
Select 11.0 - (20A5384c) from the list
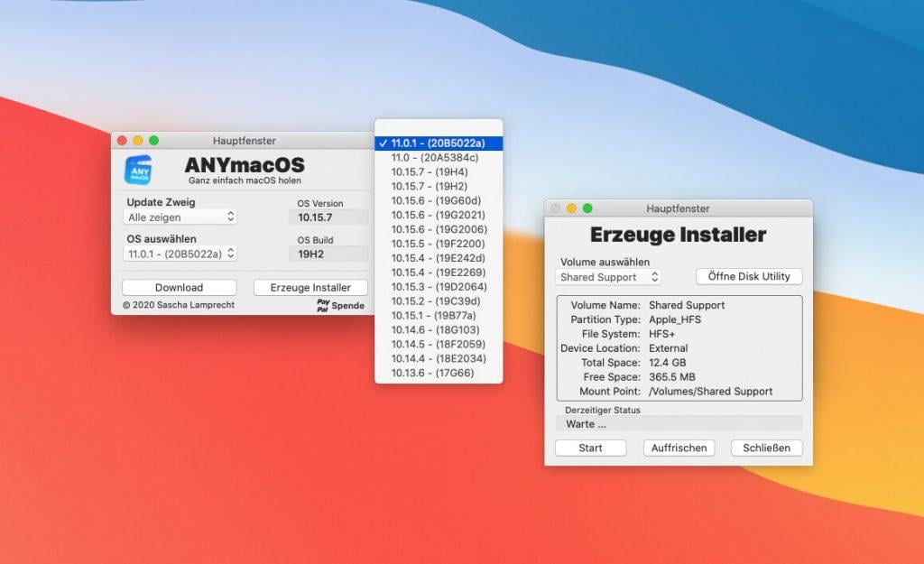(x=439, y=157)
